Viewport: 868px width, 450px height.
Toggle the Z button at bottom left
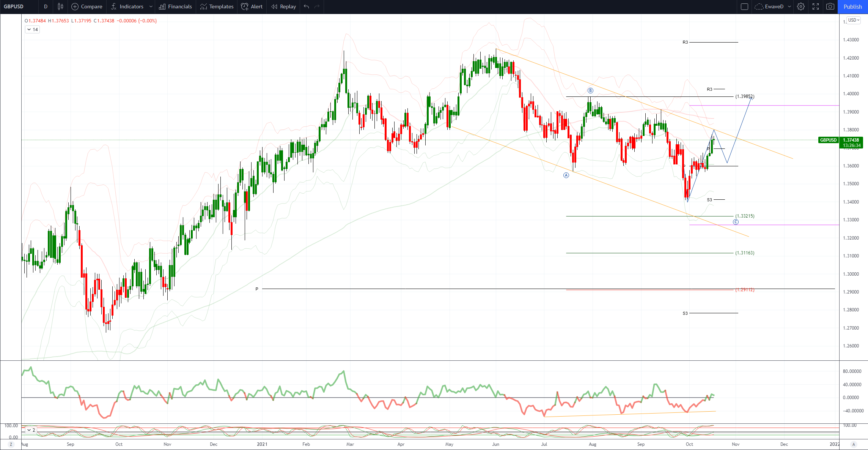[11, 444]
